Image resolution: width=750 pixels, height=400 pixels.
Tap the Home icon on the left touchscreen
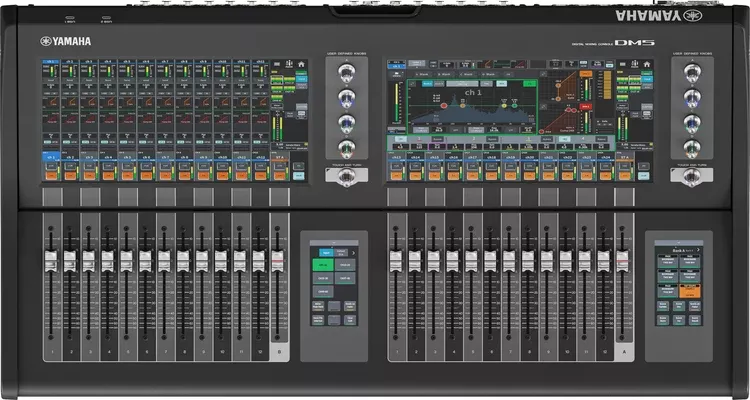(301, 64)
